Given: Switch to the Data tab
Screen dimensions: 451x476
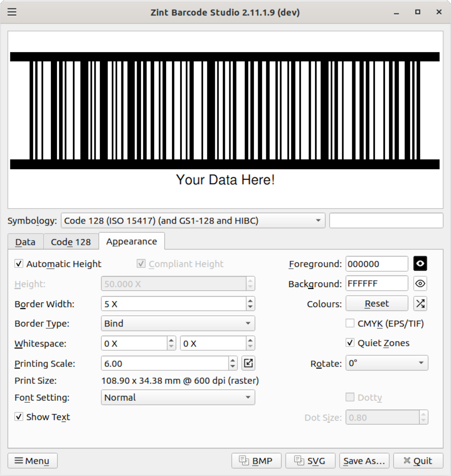Looking at the screenshot, I should click(x=25, y=242).
